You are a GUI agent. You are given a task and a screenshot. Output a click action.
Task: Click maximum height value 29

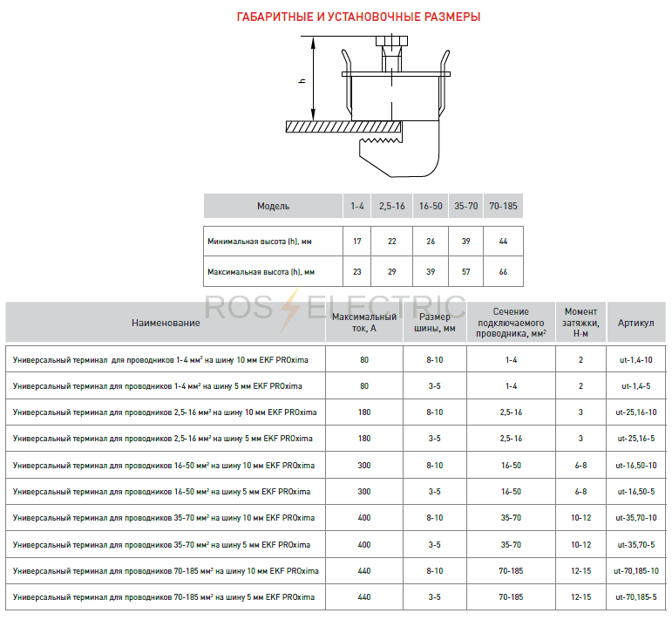click(391, 272)
